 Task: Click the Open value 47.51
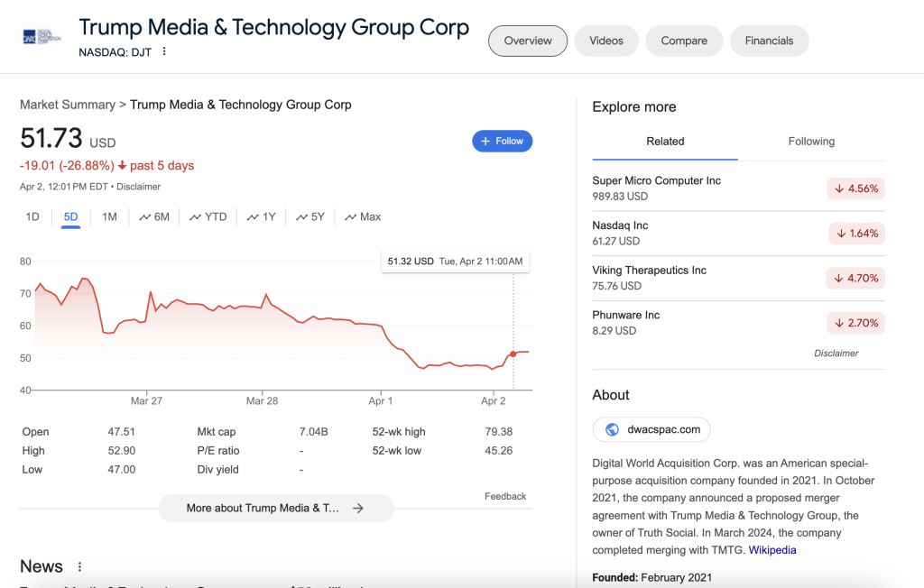(122, 432)
